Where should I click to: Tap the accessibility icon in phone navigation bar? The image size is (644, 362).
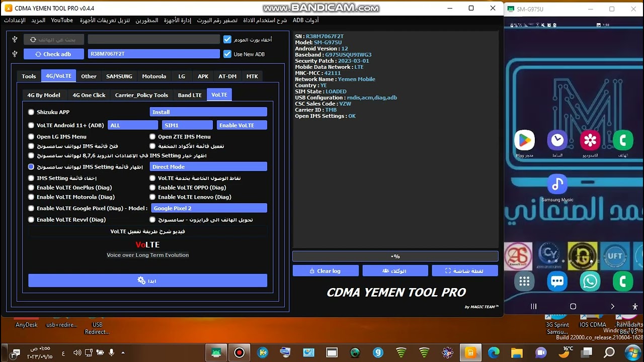[635, 306]
